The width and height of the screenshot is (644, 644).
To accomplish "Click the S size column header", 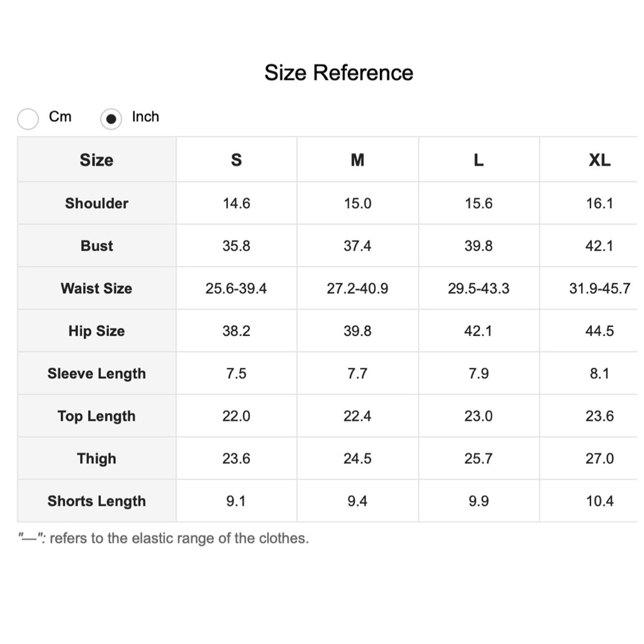I will (236, 160).
